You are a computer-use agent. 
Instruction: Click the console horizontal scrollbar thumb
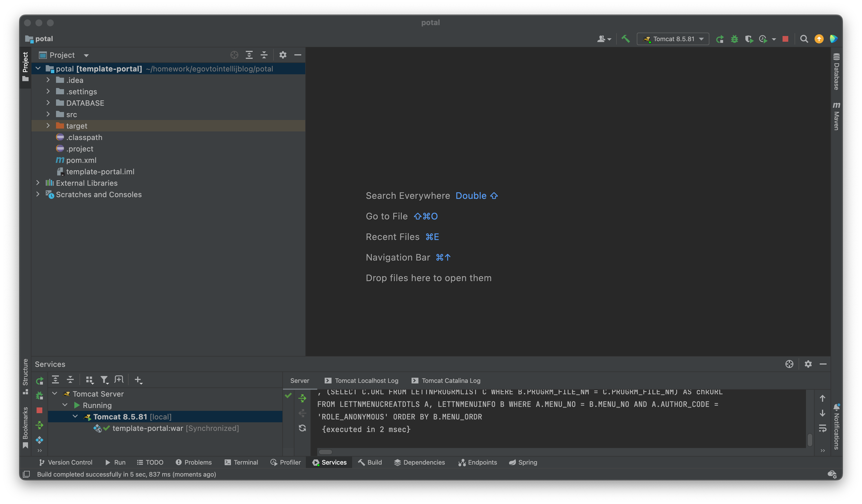325,452
